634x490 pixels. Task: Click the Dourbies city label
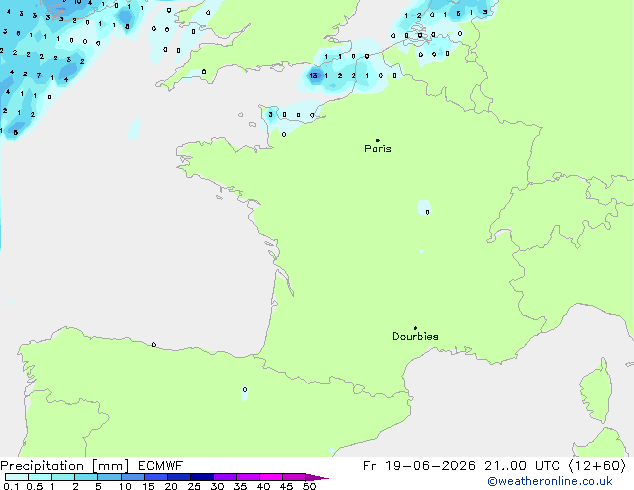tap(415, 336)
